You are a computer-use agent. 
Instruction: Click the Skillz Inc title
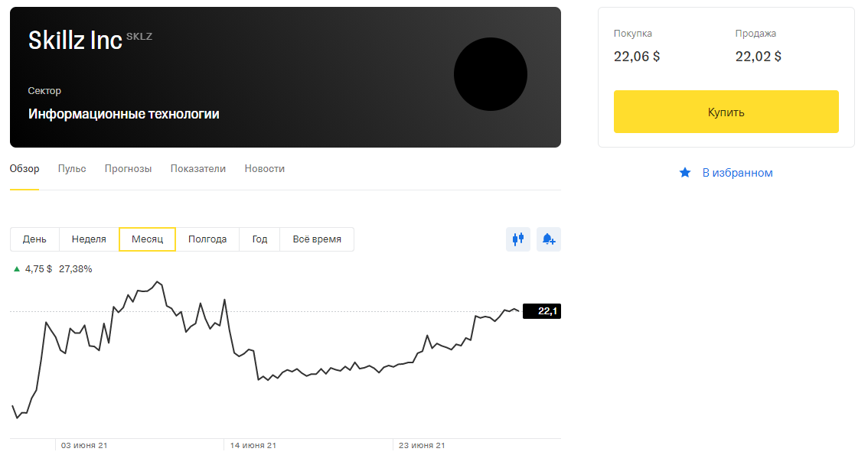click(75, 41)
